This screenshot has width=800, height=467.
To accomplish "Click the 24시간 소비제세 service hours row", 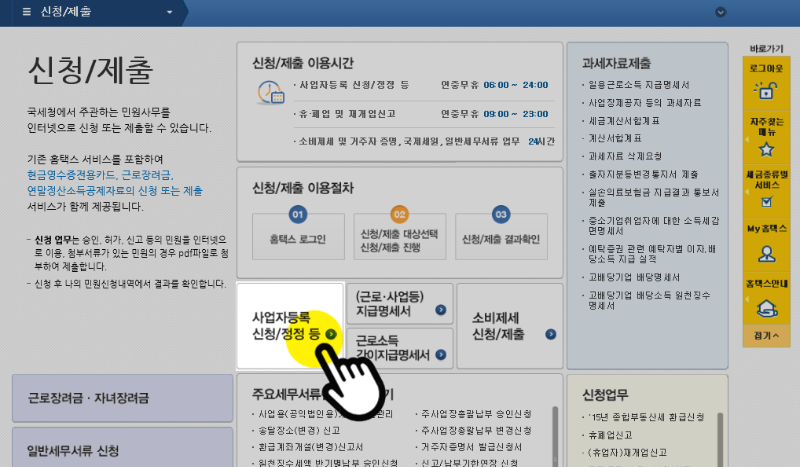I will (423, 141).
